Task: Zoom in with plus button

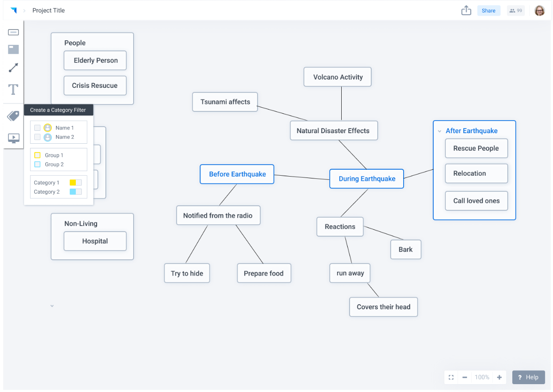Action: click(499, 377)
